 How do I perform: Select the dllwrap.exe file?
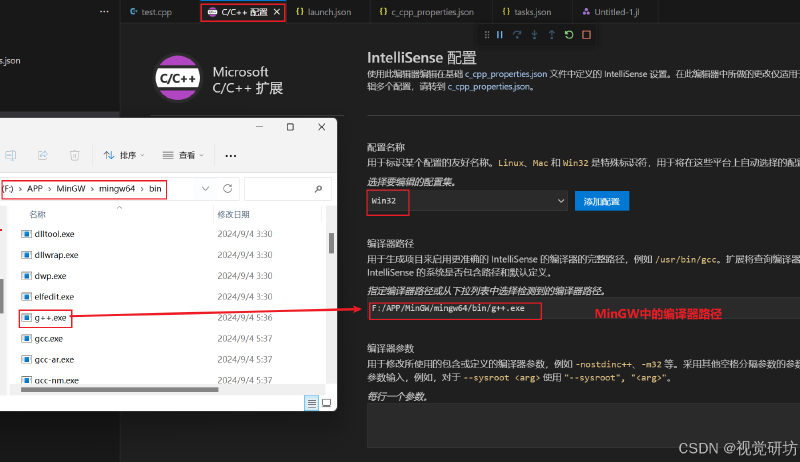56,255
